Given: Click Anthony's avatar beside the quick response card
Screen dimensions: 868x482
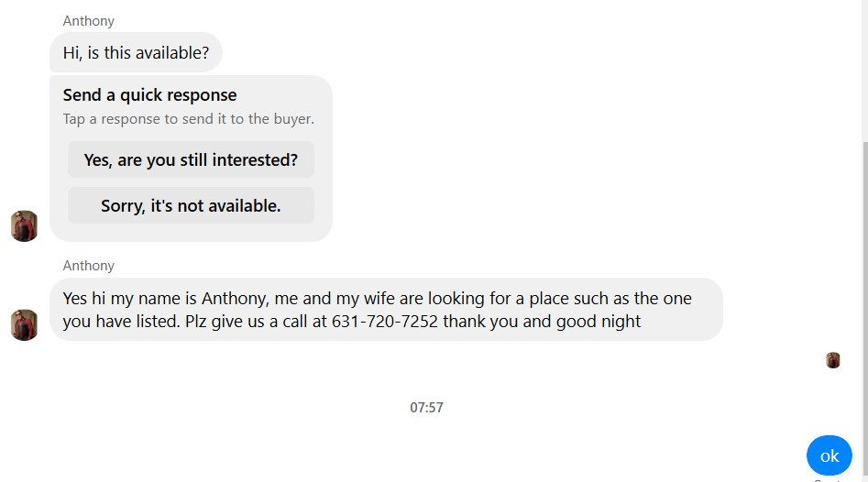Looking at the screenshot, I should coord(25,225).
